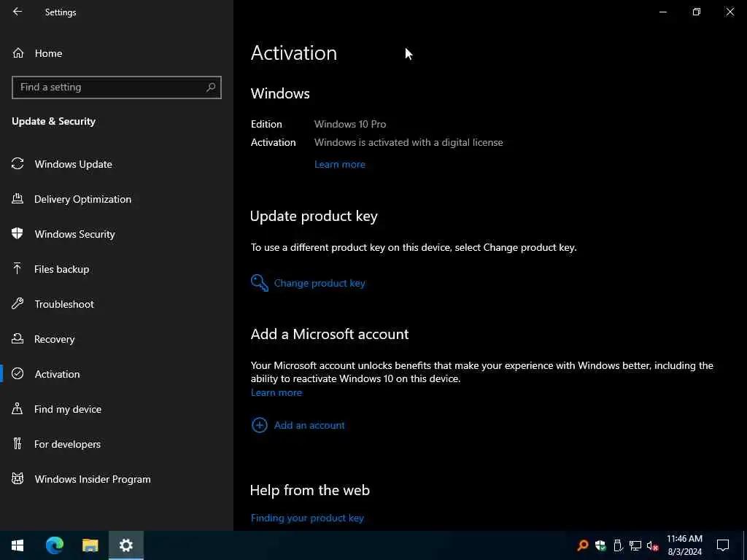Click the Activation checkmark circle icon
This screenshot has height=560, width=747.
18,374
